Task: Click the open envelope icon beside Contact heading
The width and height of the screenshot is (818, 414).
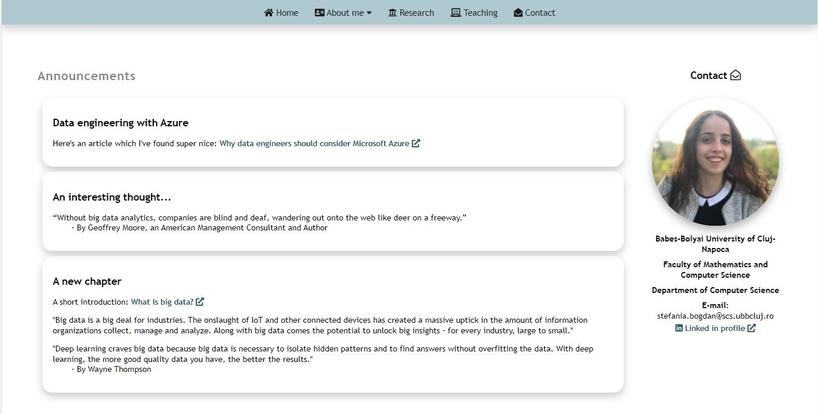Action: (x=735, y=76)
